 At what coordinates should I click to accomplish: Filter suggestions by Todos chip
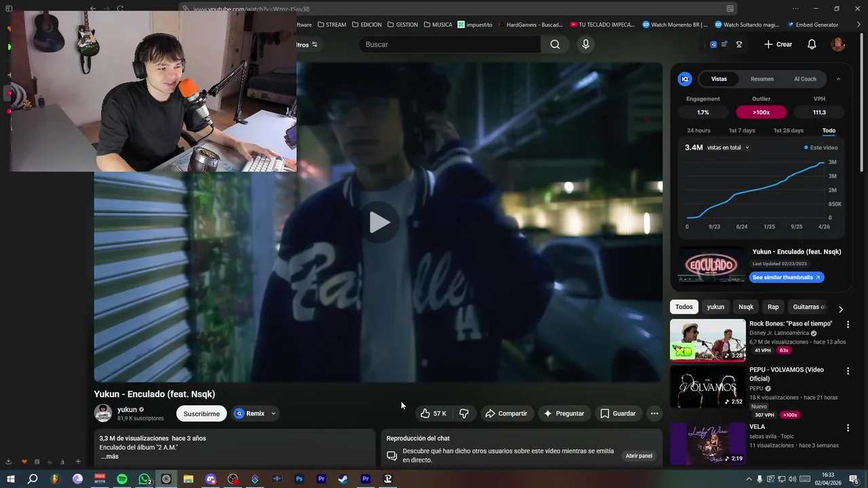click(x=684, y=307)
